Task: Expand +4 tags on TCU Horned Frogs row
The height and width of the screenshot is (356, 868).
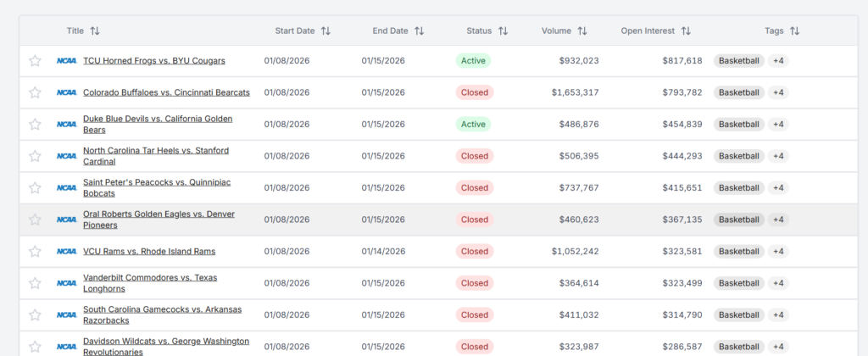Action: [777, 61]
